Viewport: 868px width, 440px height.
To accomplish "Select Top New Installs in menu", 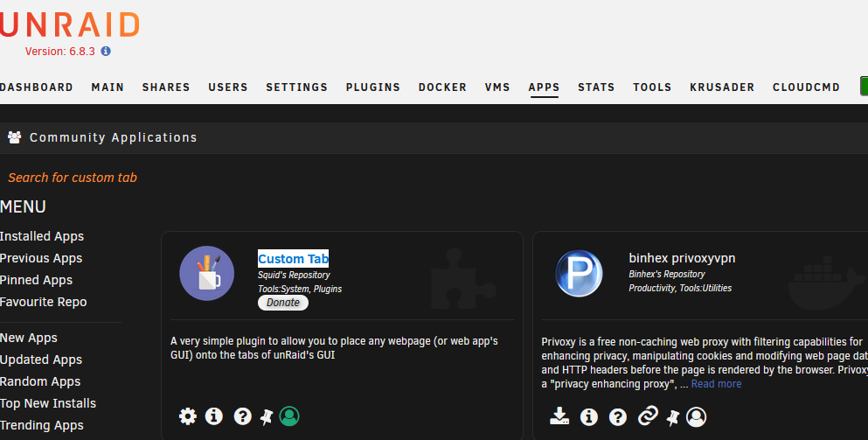I will pyautogui.click(x=48, y=403).
